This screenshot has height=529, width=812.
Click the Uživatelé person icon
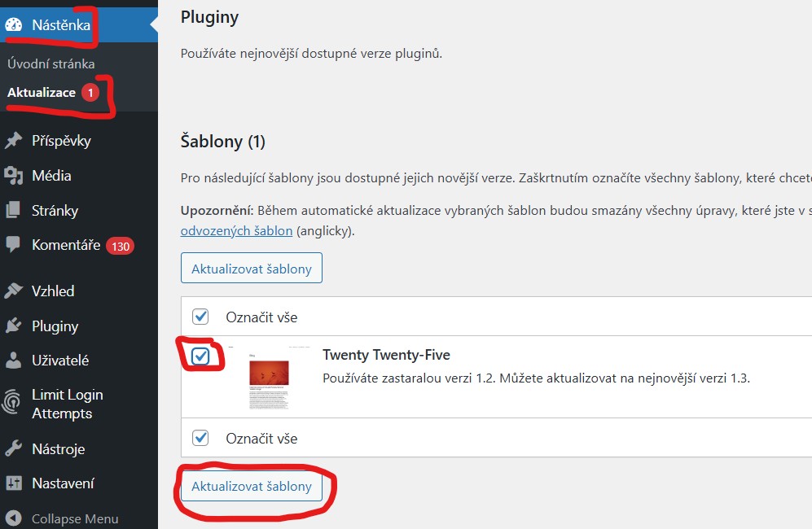pyautogui.click(x=13, y=361)
